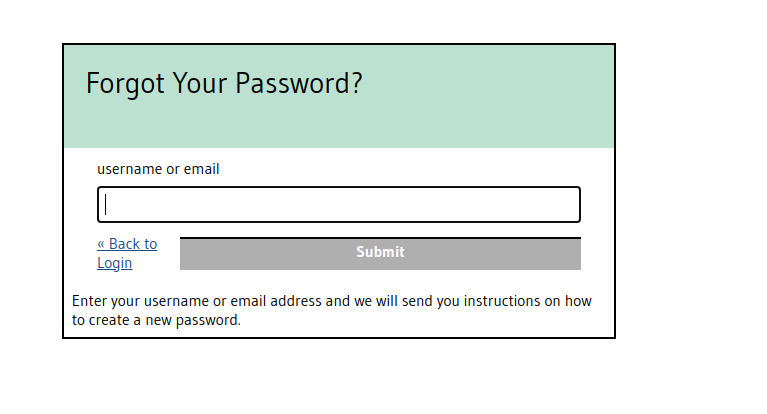Focus the empty input box
The height and width of the screenshot is (414, 767).
tap(339, 205)
